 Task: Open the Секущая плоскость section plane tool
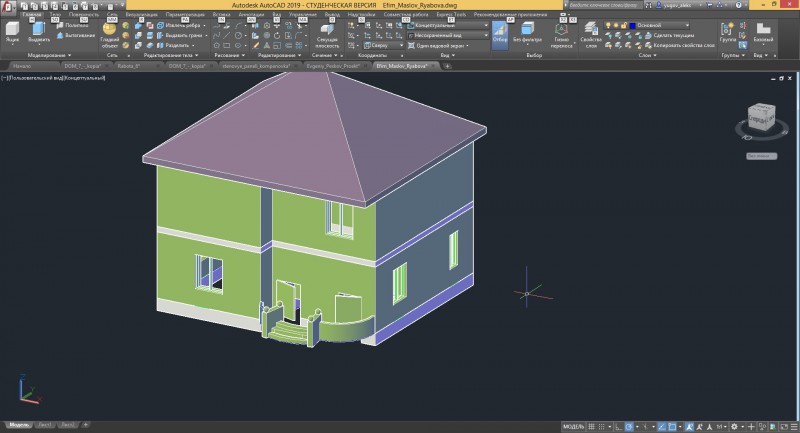[327, 35]
